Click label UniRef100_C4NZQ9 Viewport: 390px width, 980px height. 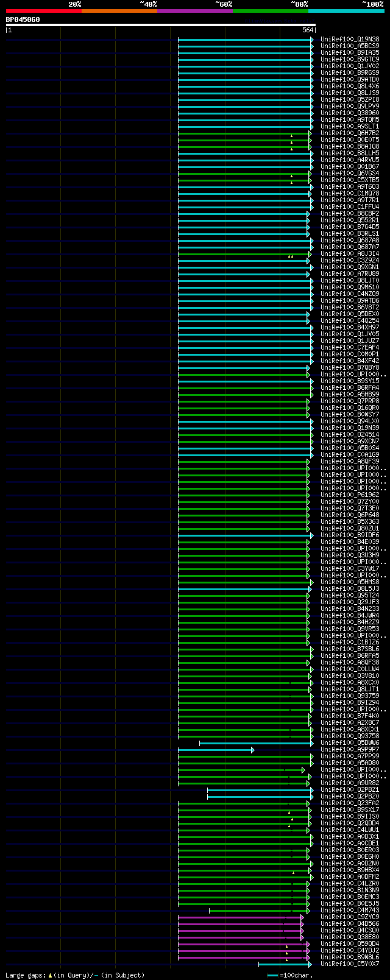point(350,294)
